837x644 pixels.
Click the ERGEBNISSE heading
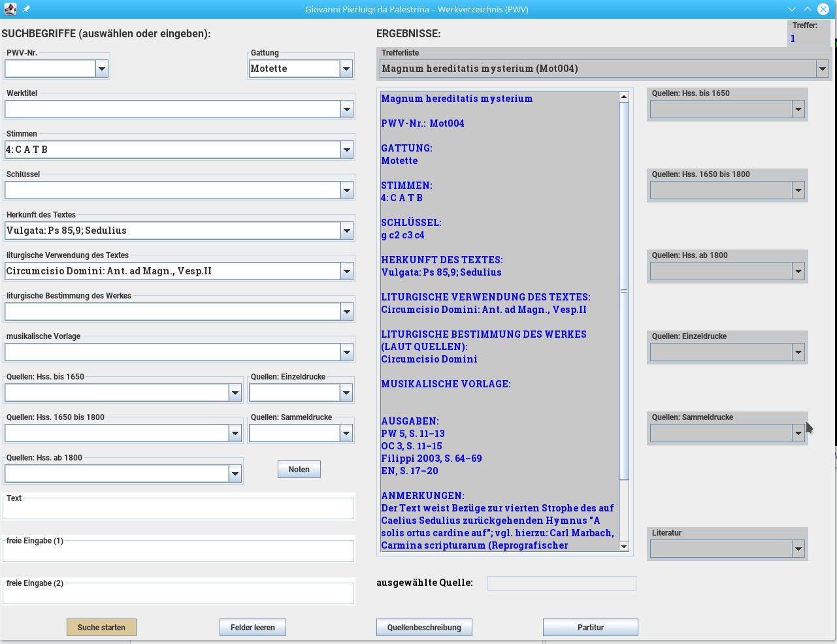point(408,33)
